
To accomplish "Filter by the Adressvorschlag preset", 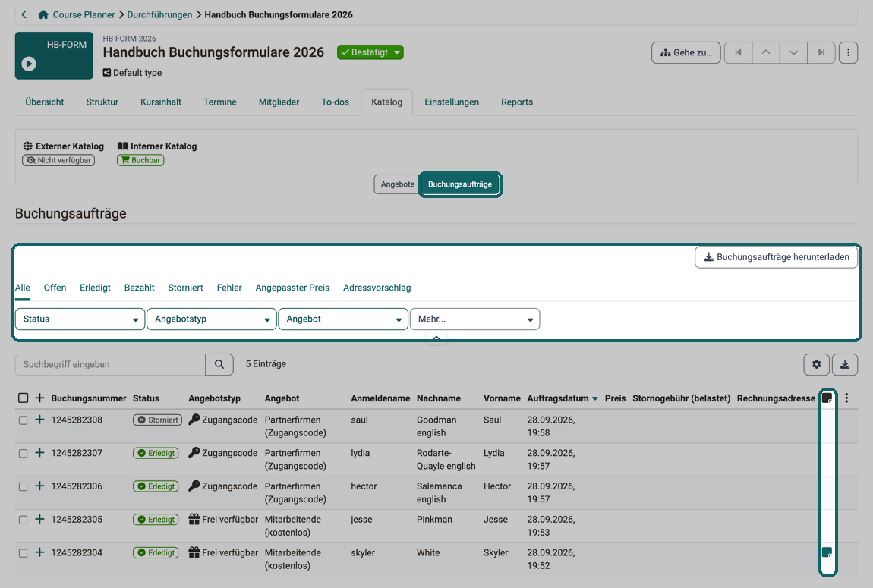I will coord(377,288).
